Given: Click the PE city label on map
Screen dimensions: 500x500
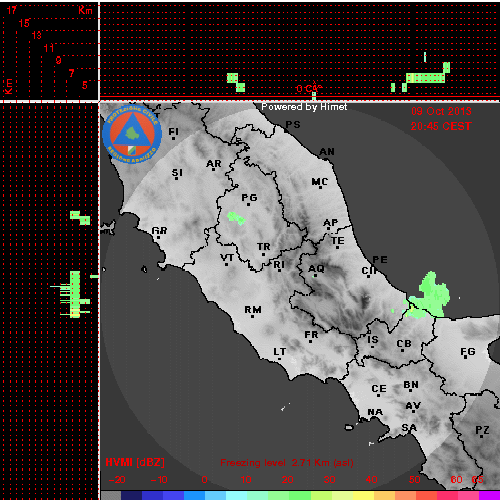Looking at the screenshot, I should pos(380,260).
